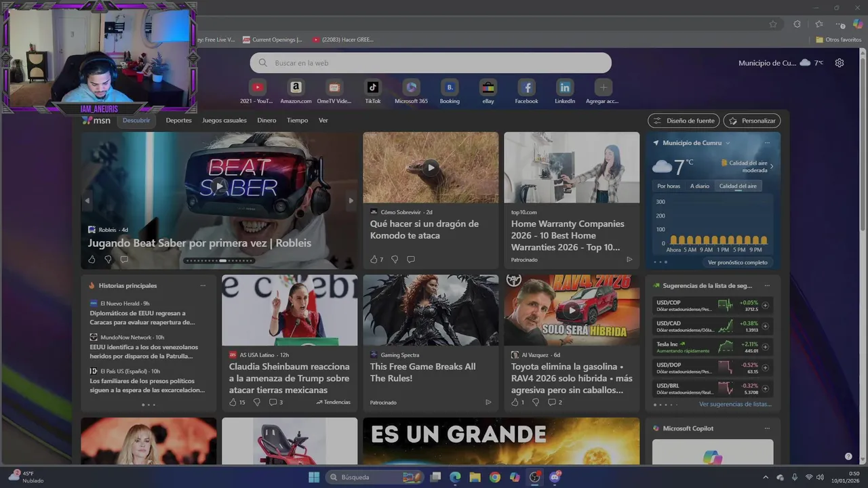Add USD/COP to watchlist
This screenshot has width=868, height=488.
[x=766, y=306]
